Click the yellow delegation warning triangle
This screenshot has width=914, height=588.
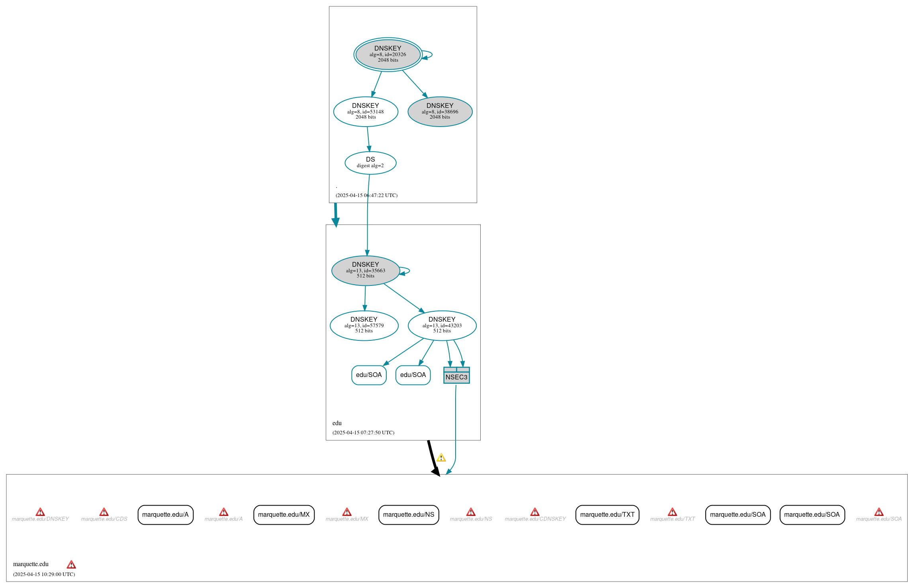point(441,458)
